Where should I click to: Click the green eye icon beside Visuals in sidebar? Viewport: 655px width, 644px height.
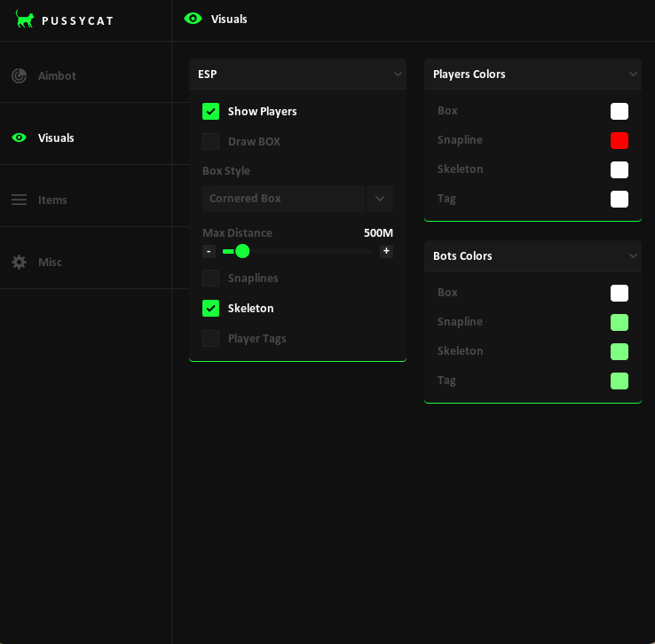[x=19, y=137]
